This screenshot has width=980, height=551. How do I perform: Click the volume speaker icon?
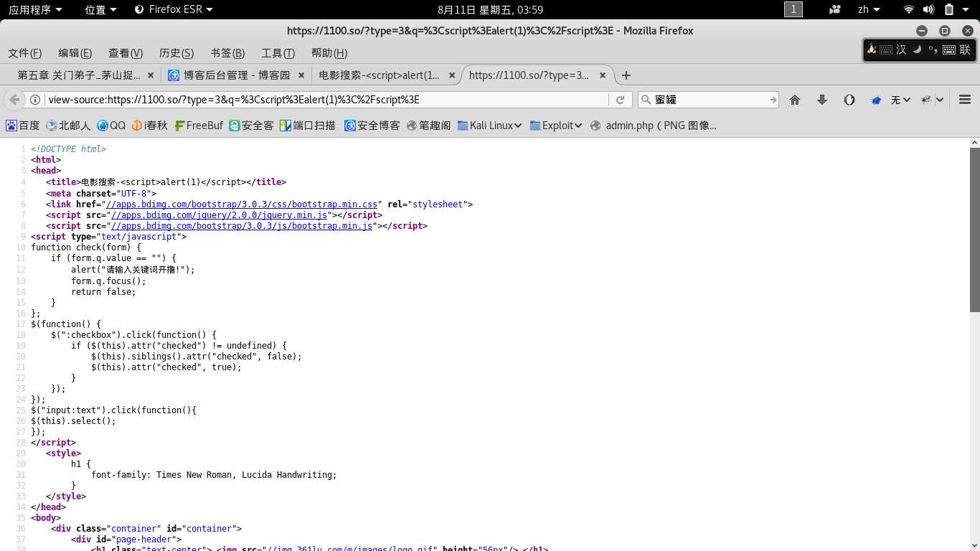coord(929,9)
